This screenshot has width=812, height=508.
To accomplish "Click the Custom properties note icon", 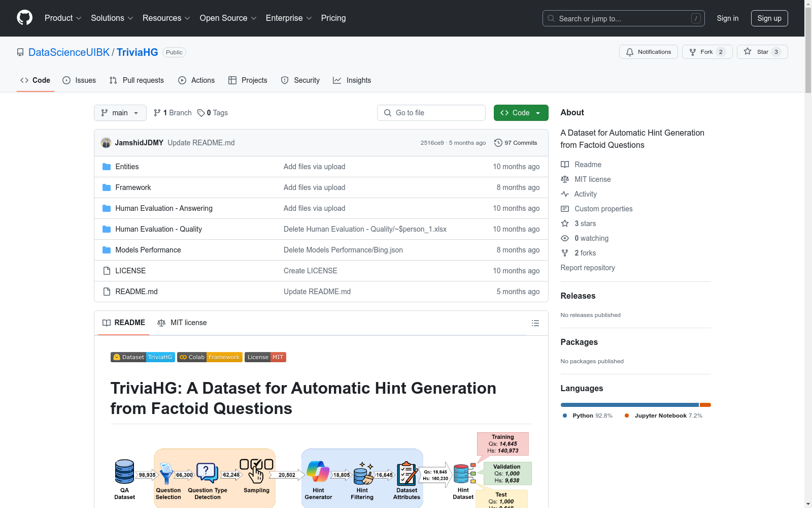I will point(565,209).
